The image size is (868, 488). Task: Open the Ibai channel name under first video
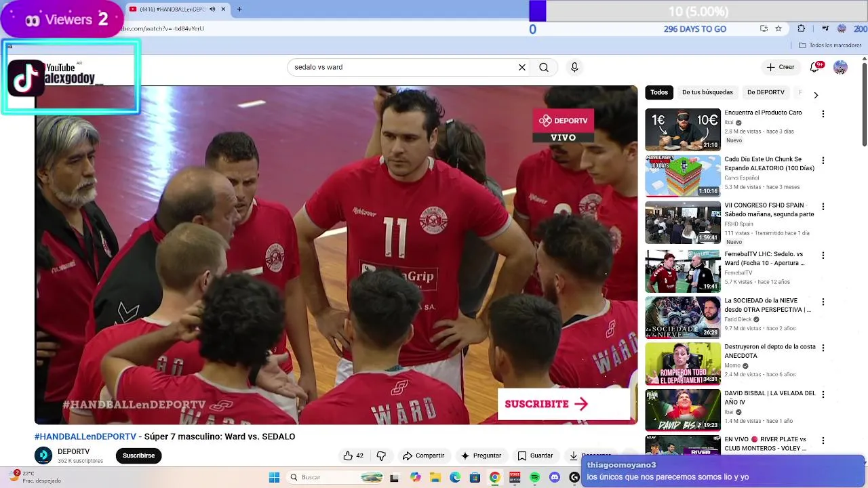coord(729,123)
